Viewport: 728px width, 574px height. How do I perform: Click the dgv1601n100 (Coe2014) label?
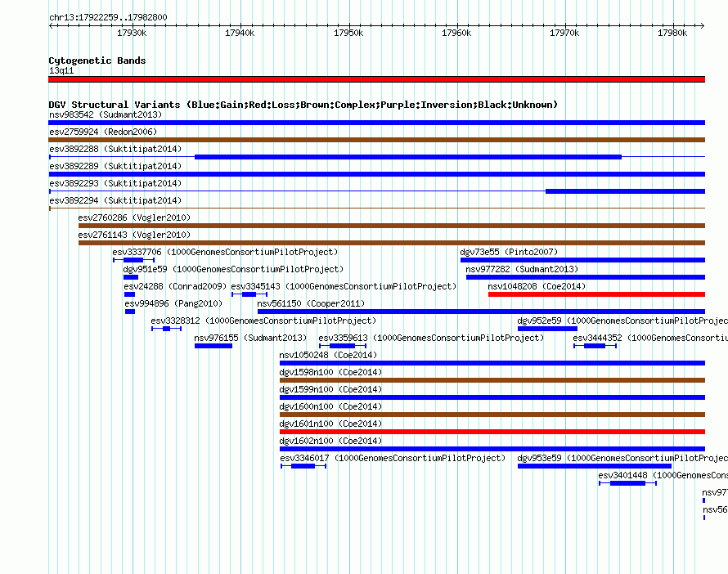(x=330, y=424)
